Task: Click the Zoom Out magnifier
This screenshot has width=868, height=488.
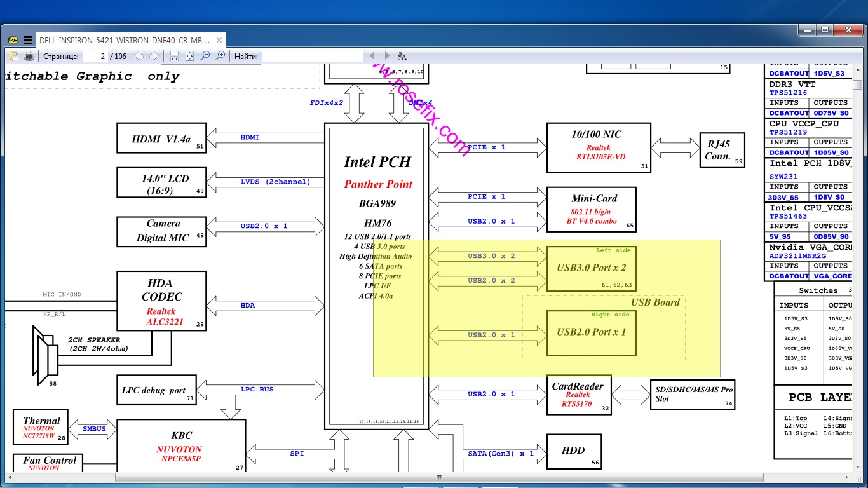Action: (205, 56)
